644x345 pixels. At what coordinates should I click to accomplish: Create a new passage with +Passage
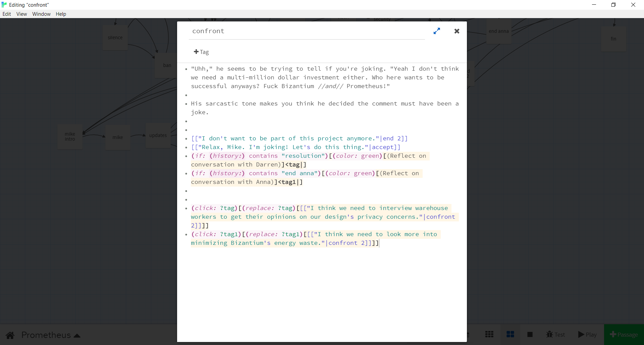click(624, 334)
